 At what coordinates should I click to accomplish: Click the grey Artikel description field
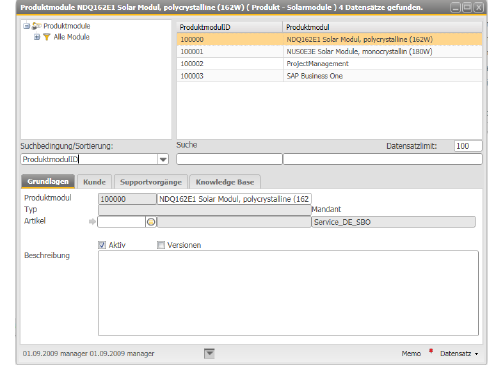coord(234,222)
